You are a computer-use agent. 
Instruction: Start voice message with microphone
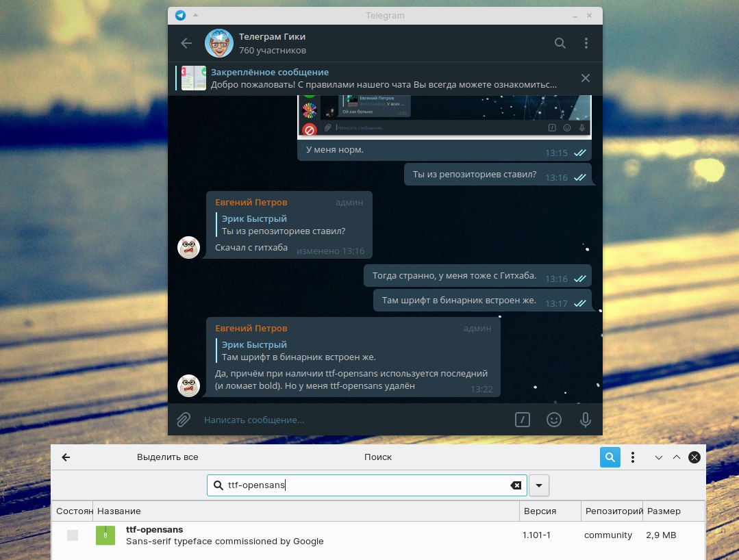586,420
